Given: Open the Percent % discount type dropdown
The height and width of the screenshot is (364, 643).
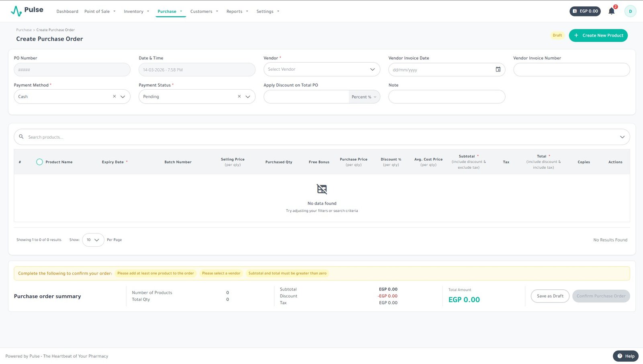Looking at the screenshot, I should tap(364, 97).
